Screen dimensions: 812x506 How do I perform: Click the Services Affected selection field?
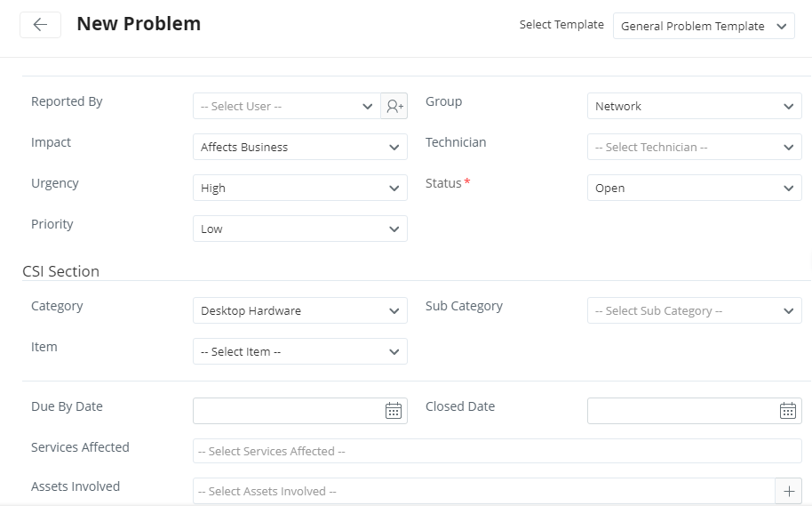[x=497, y=452]
